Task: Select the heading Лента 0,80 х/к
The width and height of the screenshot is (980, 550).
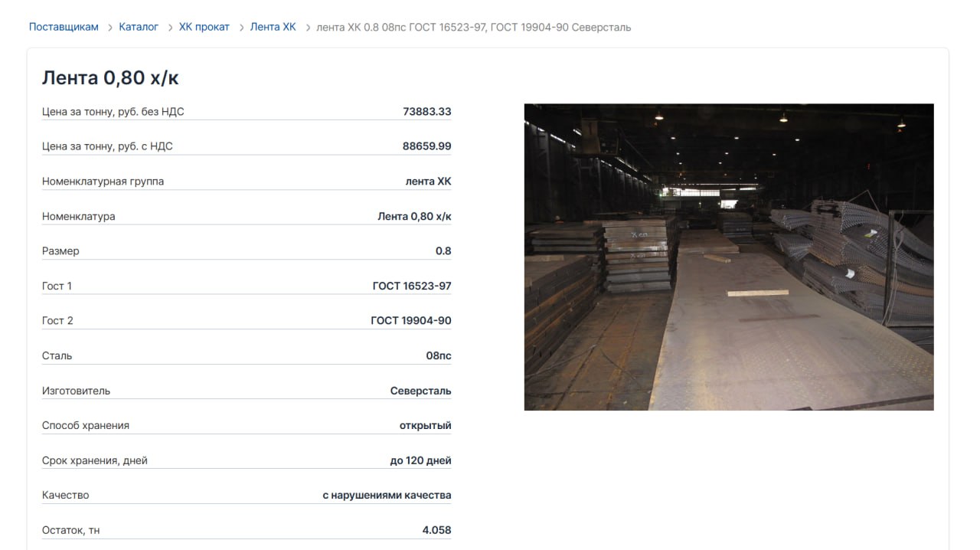Action: point(110,77)
